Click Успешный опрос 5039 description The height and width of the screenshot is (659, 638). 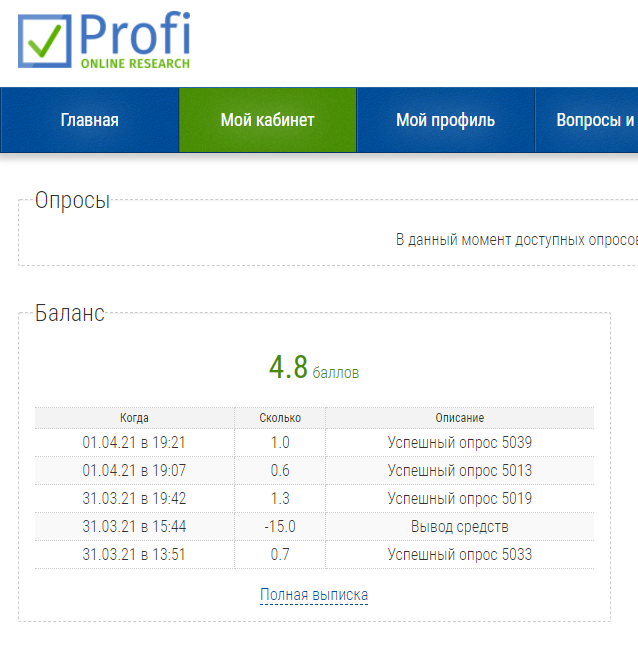[x=460, y=443]
